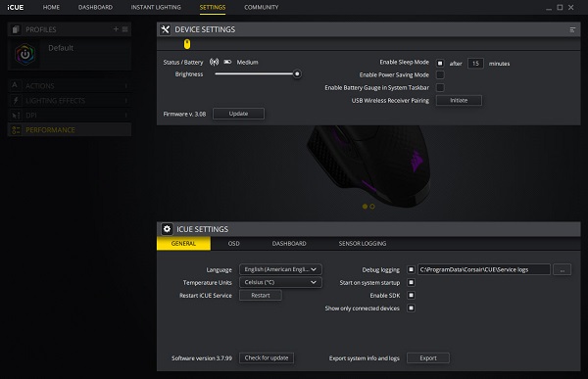This screenshot has height=379, width=588.
Task: Select the Default profile name
Action: click(61, 48)
